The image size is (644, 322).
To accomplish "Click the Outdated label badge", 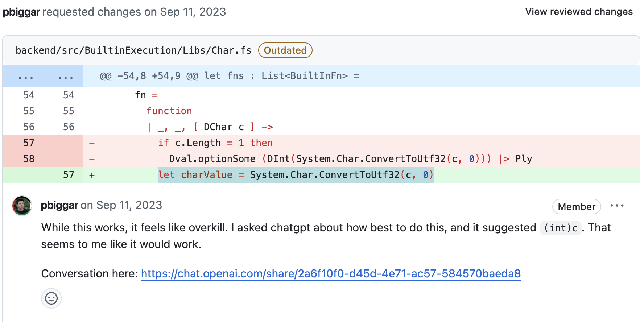I will [x=285, y=50].
